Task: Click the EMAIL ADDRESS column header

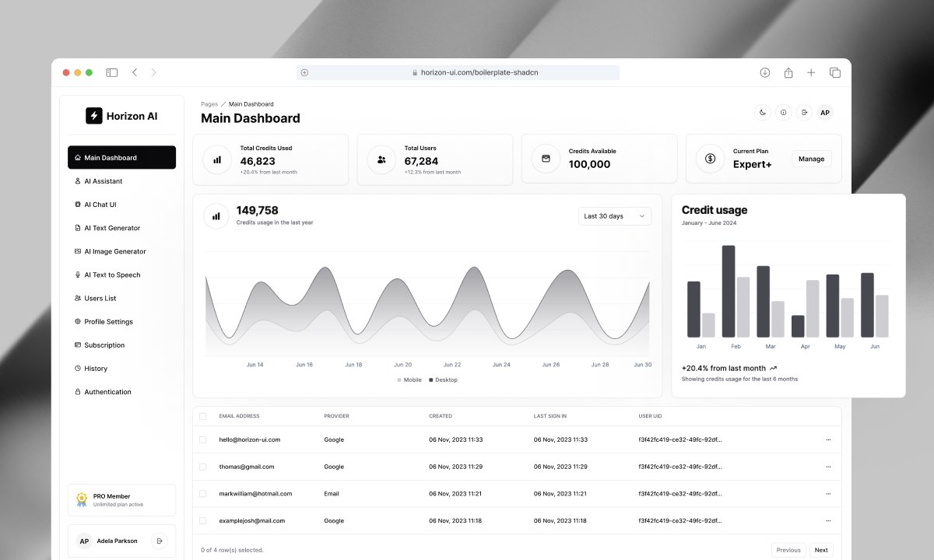Action: 240,416
